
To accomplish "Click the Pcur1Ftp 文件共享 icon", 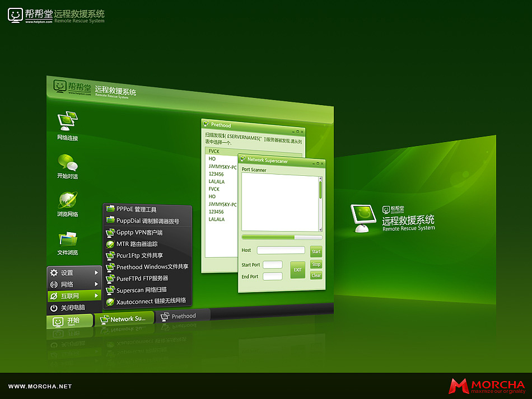I will click(110, 255).
